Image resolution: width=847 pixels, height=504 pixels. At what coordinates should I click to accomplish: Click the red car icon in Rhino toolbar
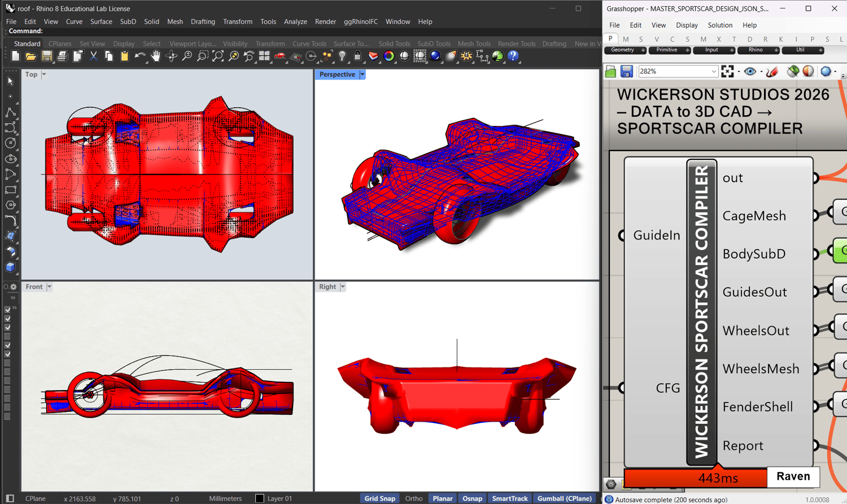280,56
